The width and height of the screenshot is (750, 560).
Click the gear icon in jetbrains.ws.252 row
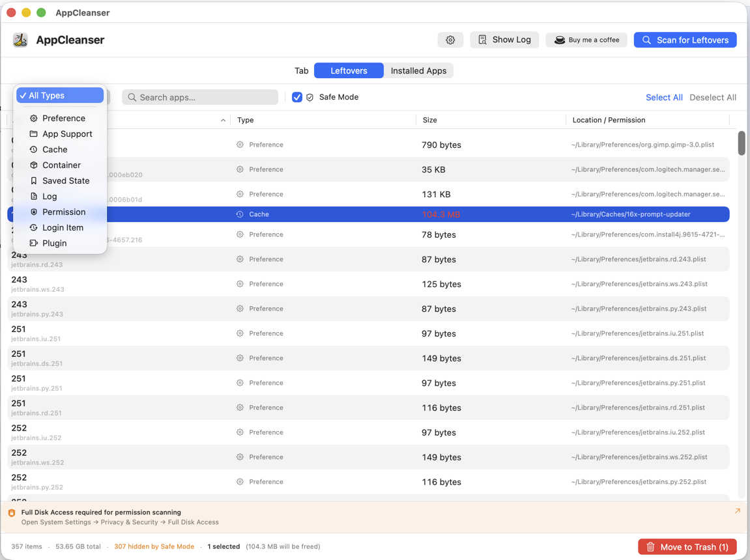point(240,457)
